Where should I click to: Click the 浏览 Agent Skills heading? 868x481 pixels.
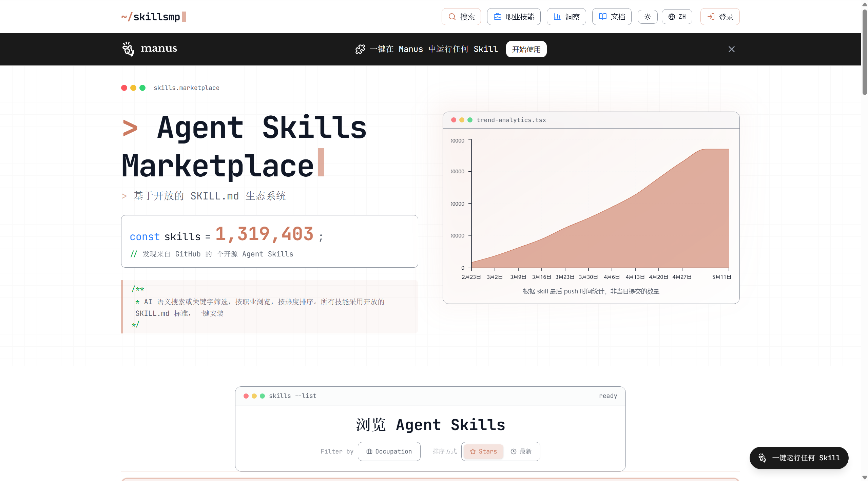pos(430,425)
